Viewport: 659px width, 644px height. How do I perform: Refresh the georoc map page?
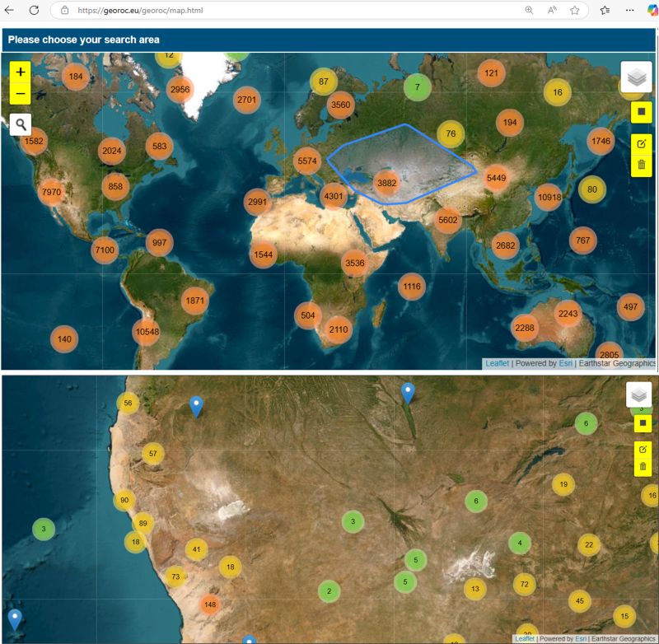(x=34, y=10)
